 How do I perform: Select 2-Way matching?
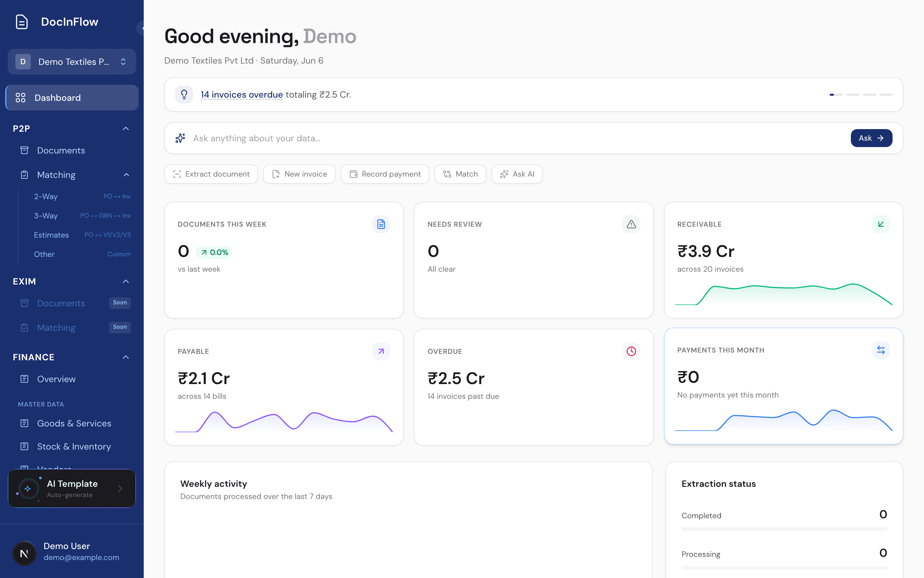click(82, 196)
